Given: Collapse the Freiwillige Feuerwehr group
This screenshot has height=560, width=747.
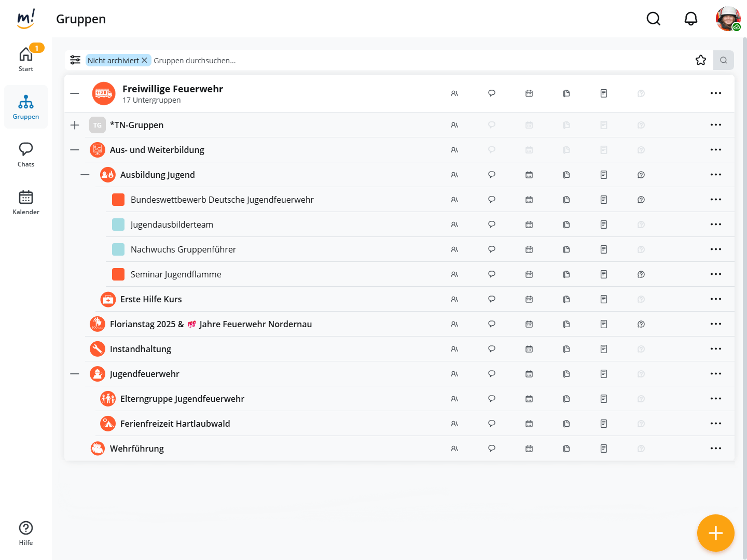Looking at the screenshot, I should 75,93.
